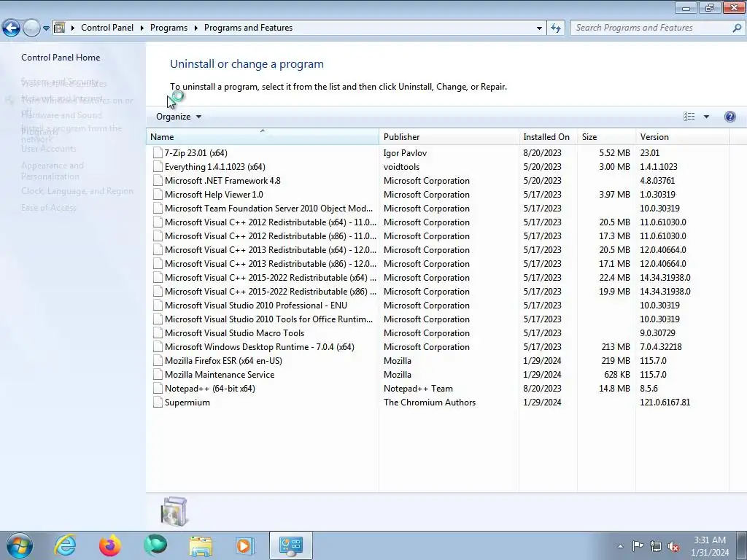747x560 pixels.
Task: Launch Firefox from taskbar
Action: pos(110,545)
